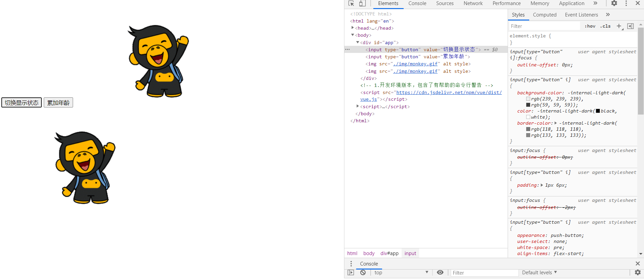The image size is (644, 280).
Task: Select html in the breadcrumb bar
Action: pyautogui.click(x=352, y=253)
